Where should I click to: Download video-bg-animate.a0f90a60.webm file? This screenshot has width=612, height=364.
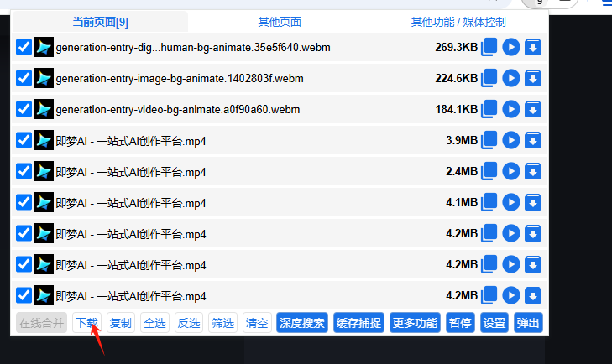533,109
